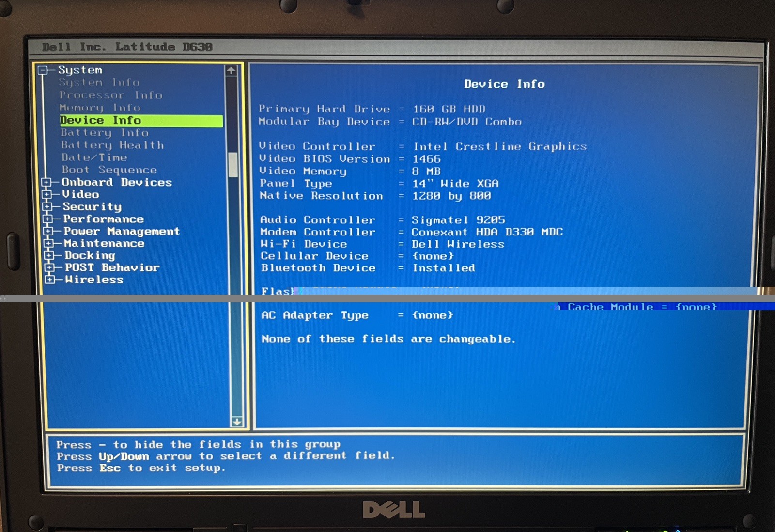The image size is (775, 532).
Task: Click 'Dell Wireless' Wi-Fi value
Action: click(458, 244)
